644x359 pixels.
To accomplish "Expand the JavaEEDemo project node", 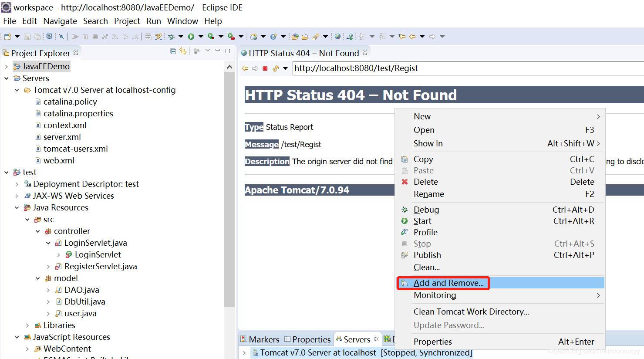I will pos(6,67).
